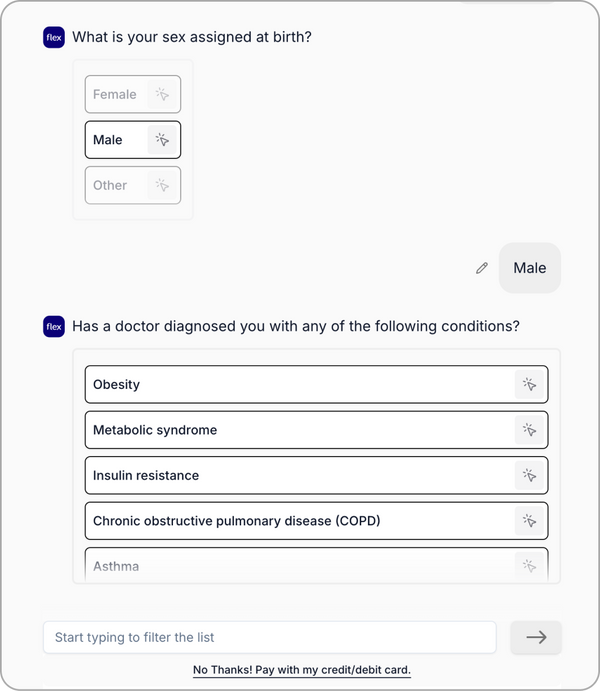Select Female as sex assigned at birth
Viewport: 600px width, 691px height.
(x=115, y=95)
